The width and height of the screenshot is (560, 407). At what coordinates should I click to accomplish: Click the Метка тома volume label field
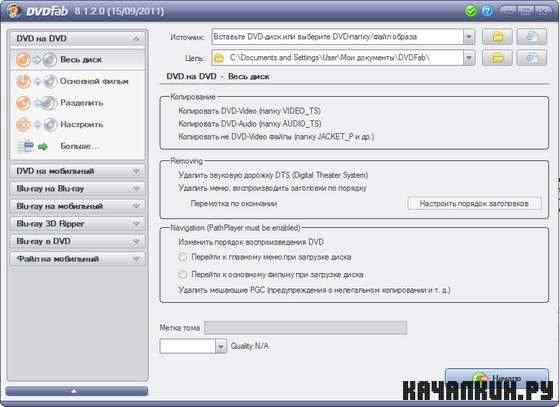coord(305,327)
